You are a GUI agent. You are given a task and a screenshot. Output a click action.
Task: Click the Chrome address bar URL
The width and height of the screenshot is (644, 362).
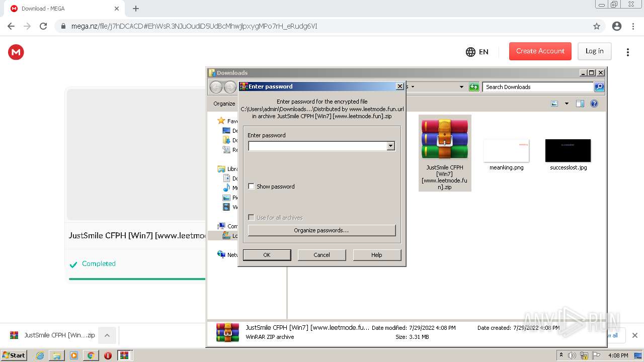pos(194,26)
